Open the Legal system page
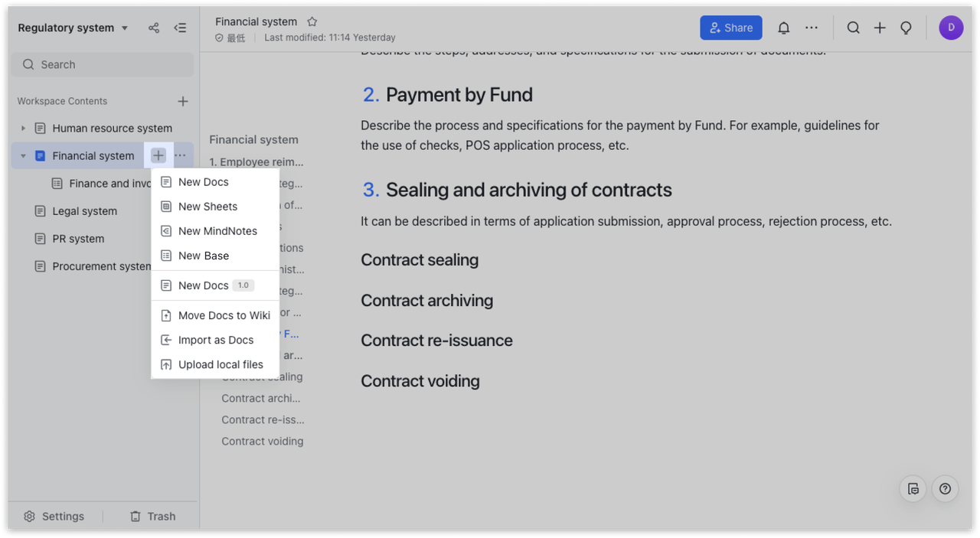 click(x=84, y=211)
